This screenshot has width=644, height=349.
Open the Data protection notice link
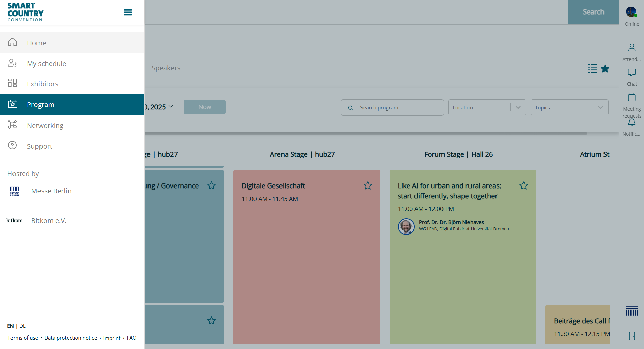pyautogui.click(x=71, y=338)
